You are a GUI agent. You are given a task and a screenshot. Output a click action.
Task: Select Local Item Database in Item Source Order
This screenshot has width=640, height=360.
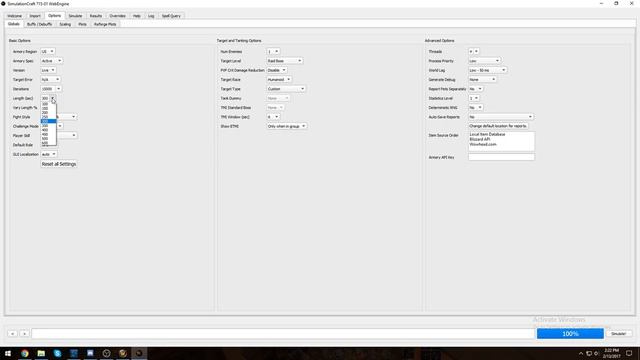coord(487,134)
